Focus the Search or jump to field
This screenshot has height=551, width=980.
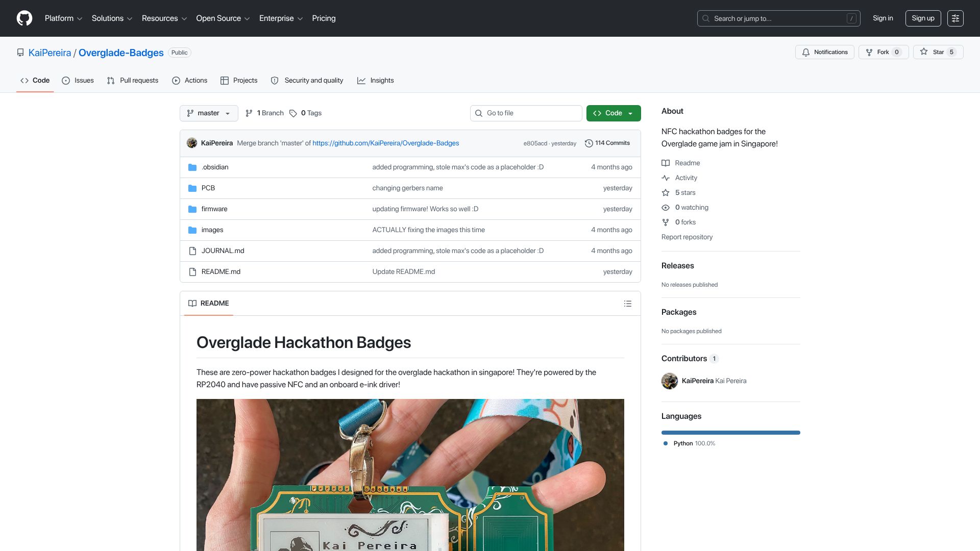(778, 18)
